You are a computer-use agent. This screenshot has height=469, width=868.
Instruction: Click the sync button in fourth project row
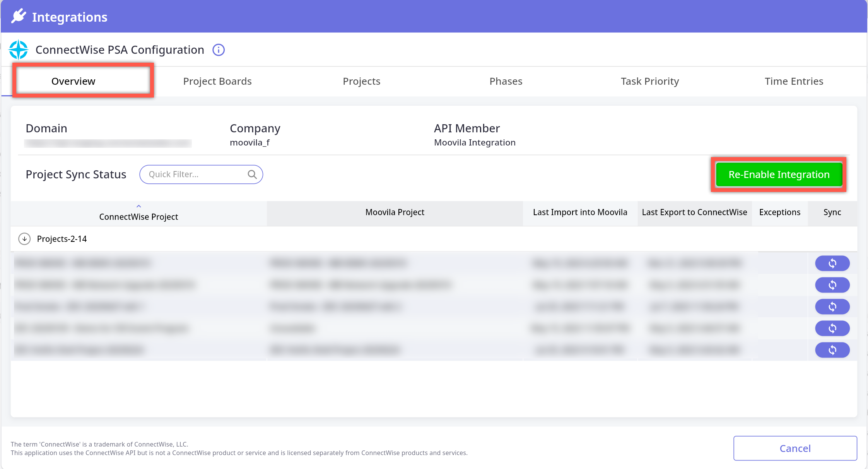pos(832,328)
